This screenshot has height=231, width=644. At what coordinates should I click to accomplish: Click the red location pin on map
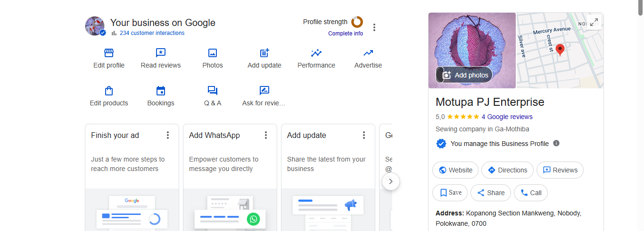[x=560, y=50]
